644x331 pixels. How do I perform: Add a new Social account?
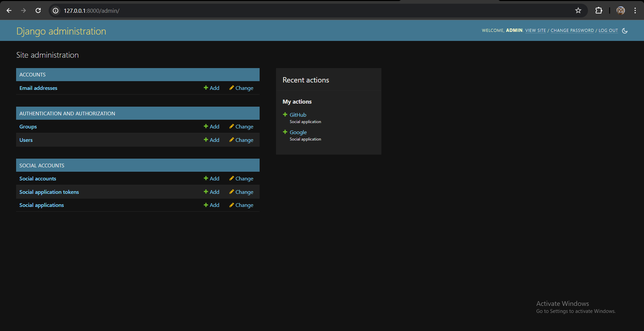click(x=211, y=178)
